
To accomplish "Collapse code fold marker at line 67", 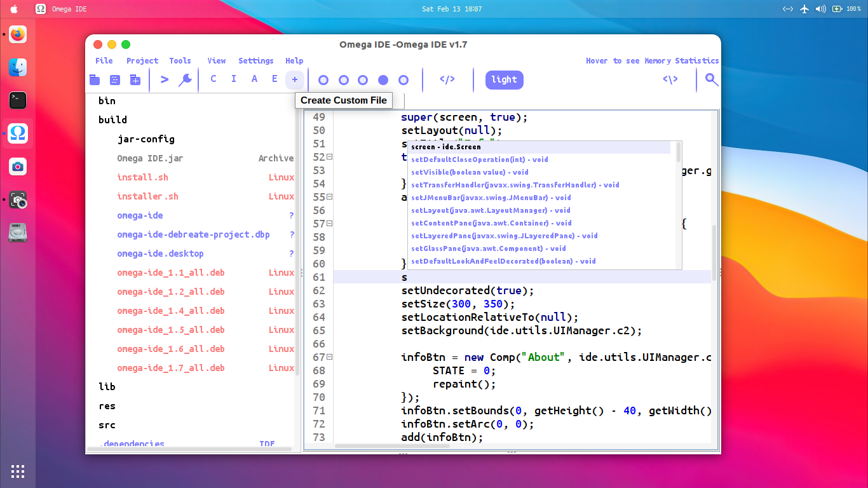I will [x=330, y=357].
